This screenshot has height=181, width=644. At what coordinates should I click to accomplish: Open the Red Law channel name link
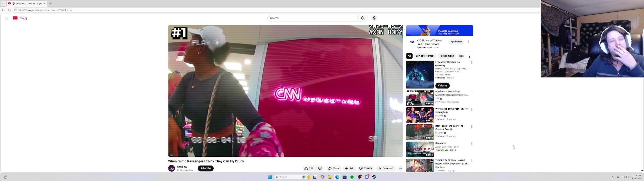tap(182, 167)
